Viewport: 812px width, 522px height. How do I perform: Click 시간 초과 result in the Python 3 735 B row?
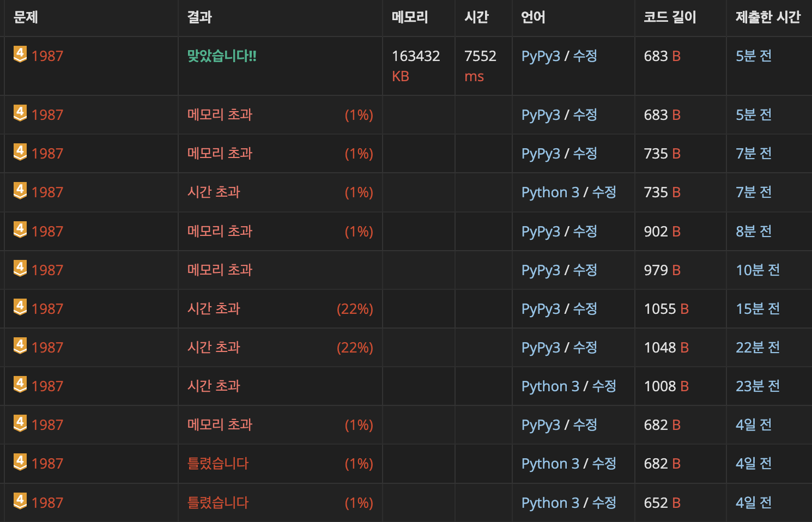point(214,192)
